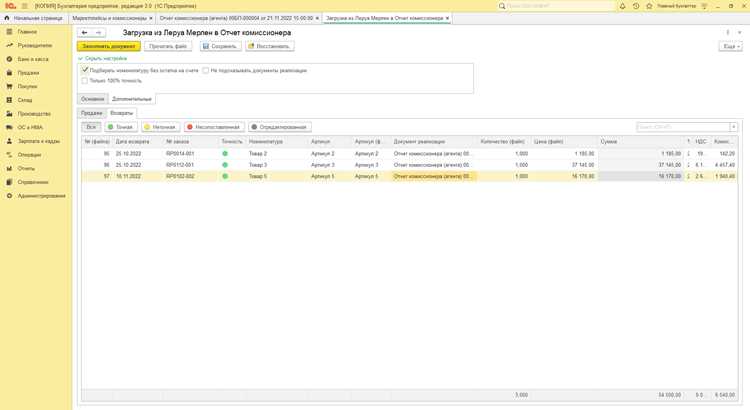Open the Отчеты section in the sidebar
This screenshot has height=410, width=750.
point(26,168)
